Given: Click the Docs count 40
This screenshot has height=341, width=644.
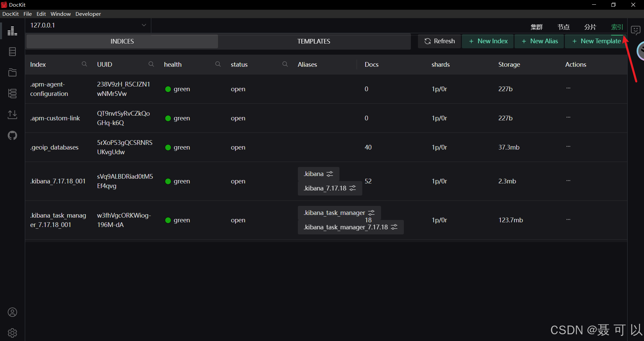Looking at the screenshot, I should point(368,147).
